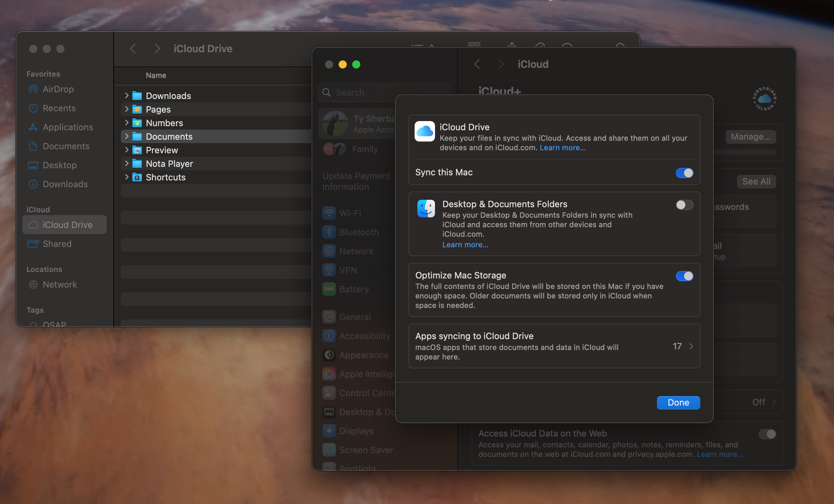Select the Shortcuts folder row in Finder

216,177
